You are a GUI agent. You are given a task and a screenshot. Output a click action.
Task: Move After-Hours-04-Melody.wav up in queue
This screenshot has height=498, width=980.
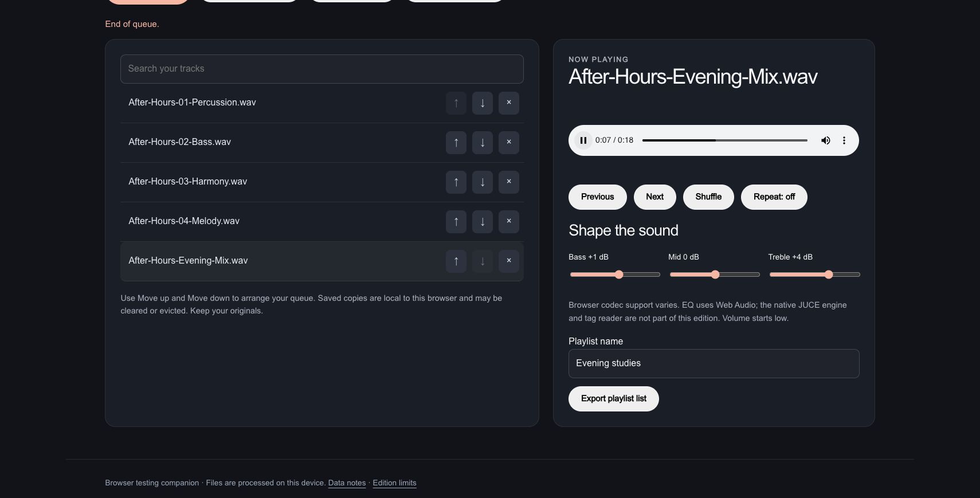coord(456,222)
